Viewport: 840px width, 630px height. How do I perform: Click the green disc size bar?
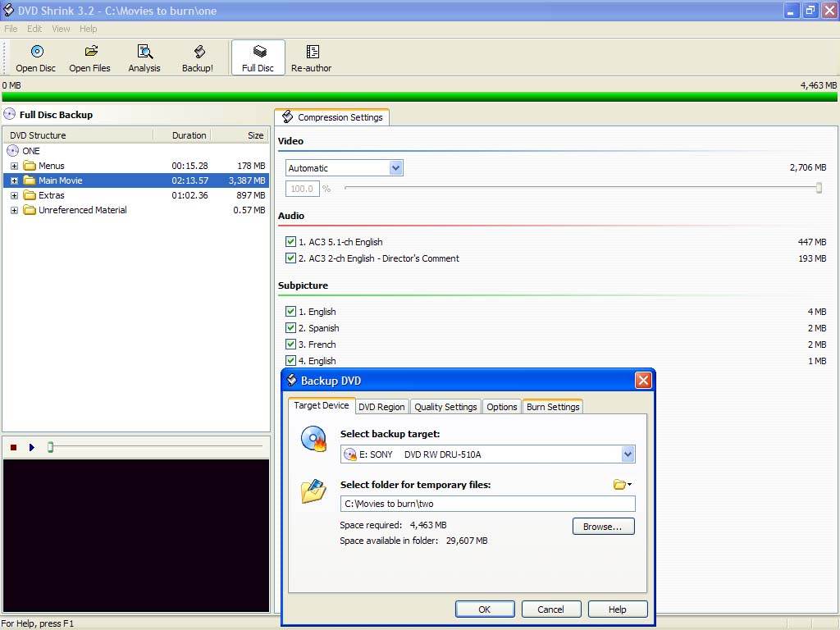(419, 97)
